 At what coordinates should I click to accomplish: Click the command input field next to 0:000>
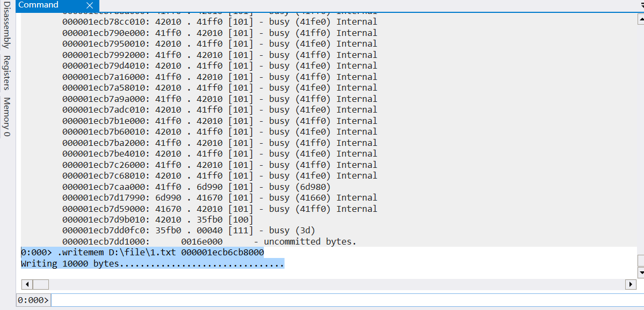click(x=346, y=300)
